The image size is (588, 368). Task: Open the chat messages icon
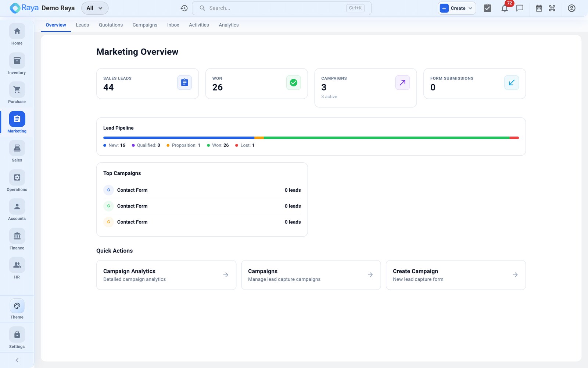[x=520, y=8]
